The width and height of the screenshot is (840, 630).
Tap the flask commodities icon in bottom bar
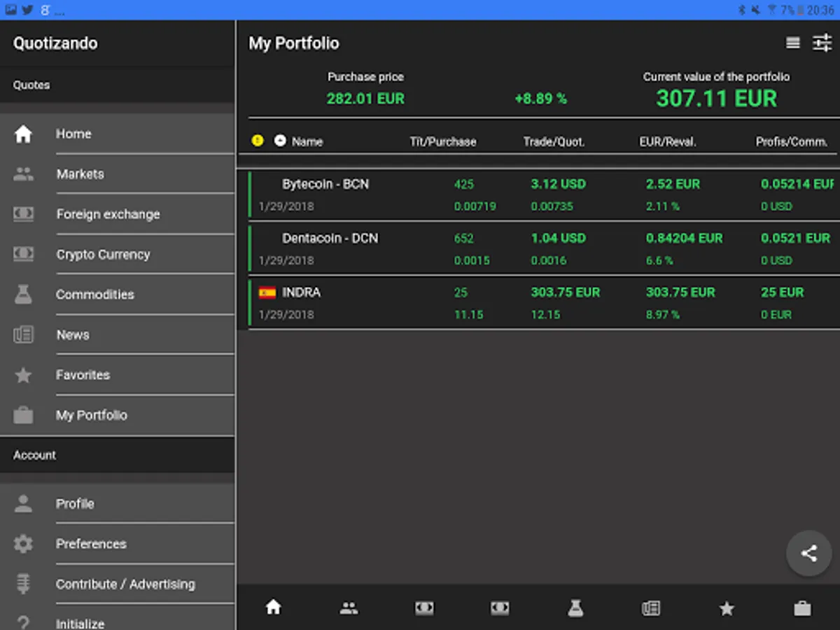tap(575, 608)
